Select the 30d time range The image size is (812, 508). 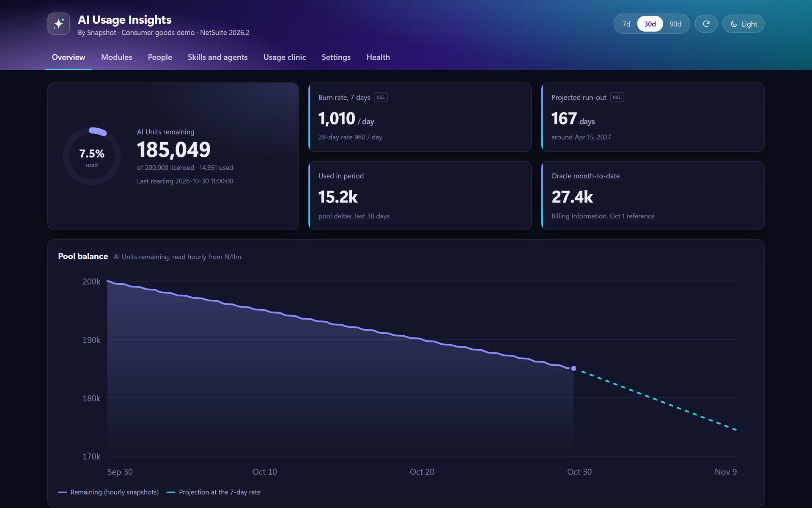(650, 24)
